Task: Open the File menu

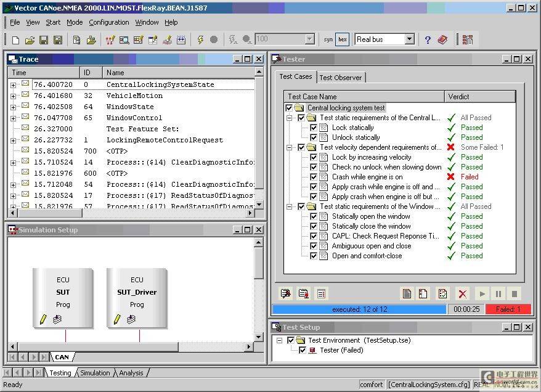Action: pos(15,22)
